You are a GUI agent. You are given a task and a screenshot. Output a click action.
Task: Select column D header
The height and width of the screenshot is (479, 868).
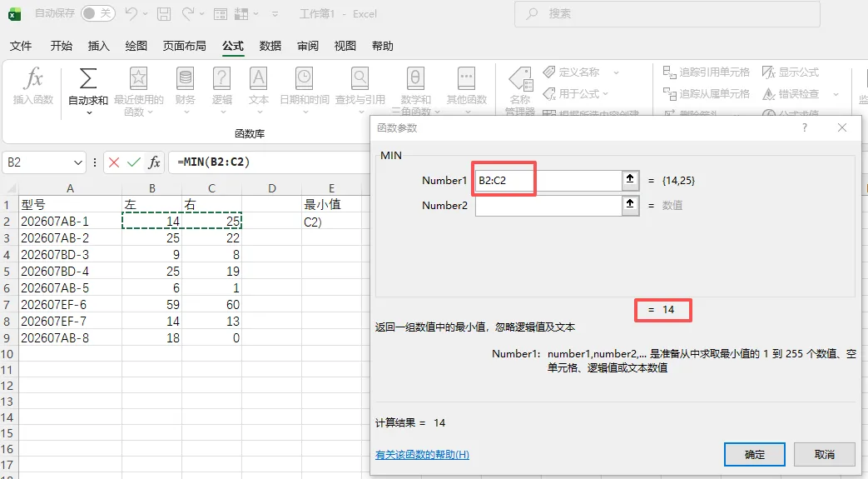point(272,188)
